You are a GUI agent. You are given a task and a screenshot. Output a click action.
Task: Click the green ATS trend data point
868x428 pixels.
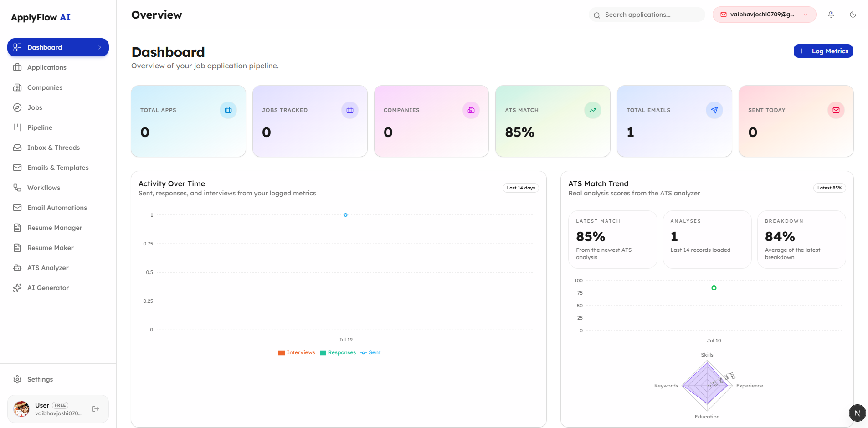point(714,288)
